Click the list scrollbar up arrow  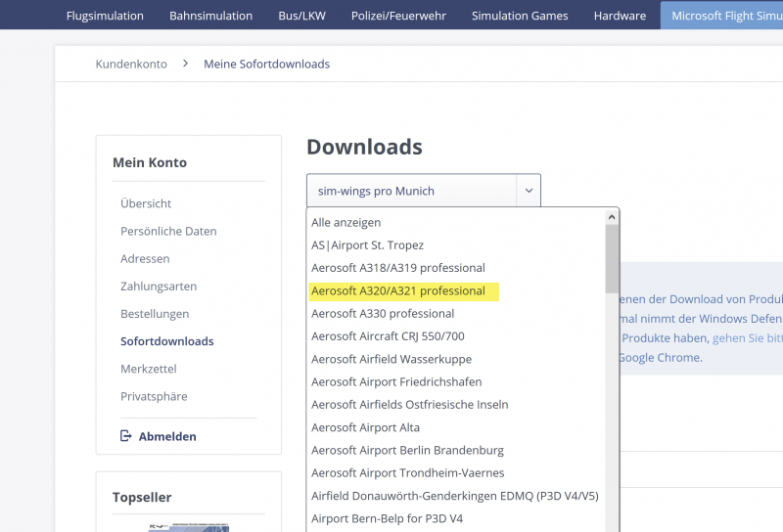[612, 217]
